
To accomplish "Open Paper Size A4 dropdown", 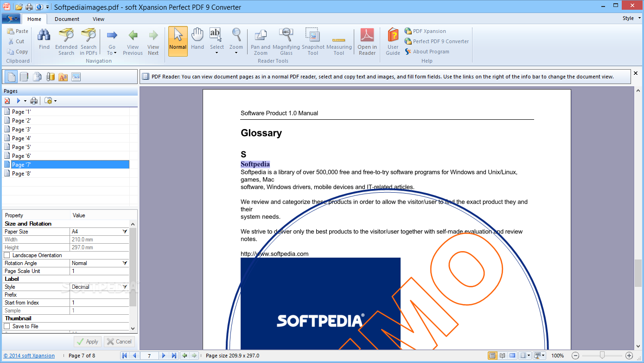I will (125, 231).
